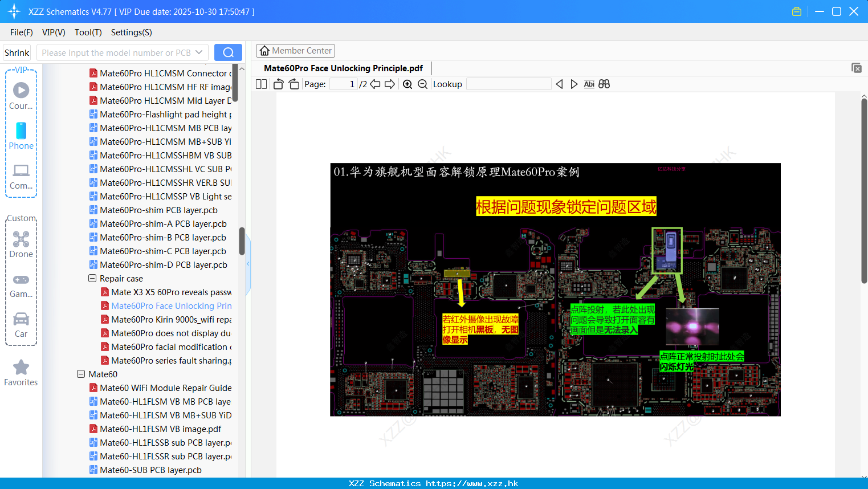The height and width of the screenshot is (489, 868).
Task: Select the Car category in sidebar
Action: pos(21,325)
